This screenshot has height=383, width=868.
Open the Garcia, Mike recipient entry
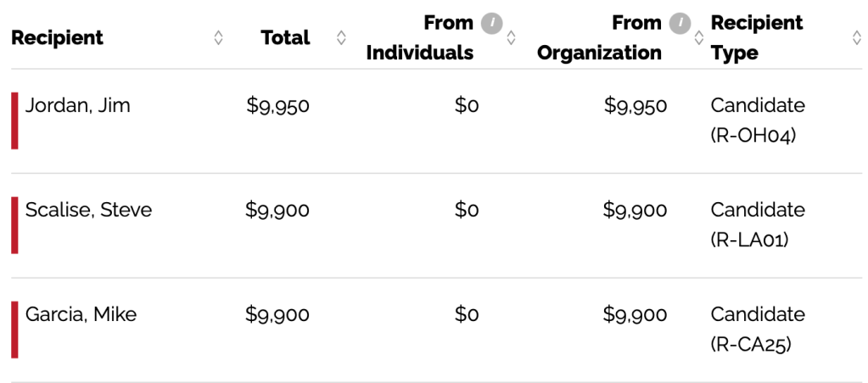pos(81,314)
